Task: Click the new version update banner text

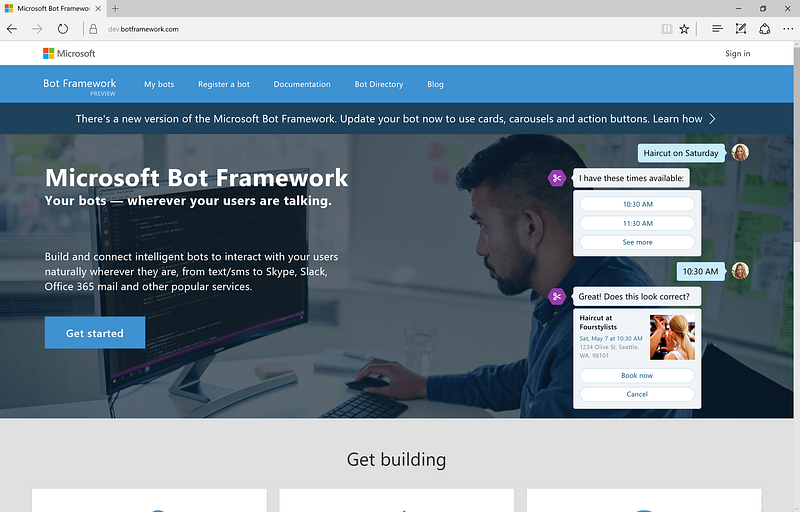Action: (389, 119)
